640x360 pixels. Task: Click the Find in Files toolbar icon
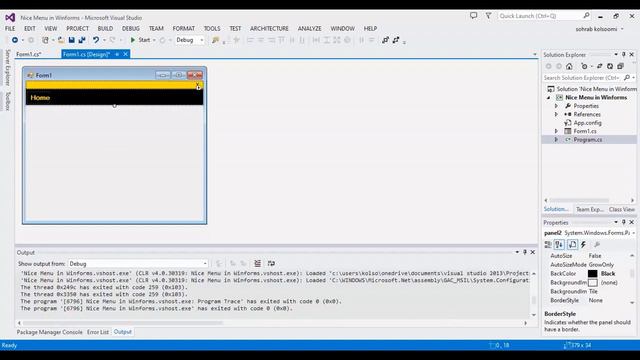[215, 40]
